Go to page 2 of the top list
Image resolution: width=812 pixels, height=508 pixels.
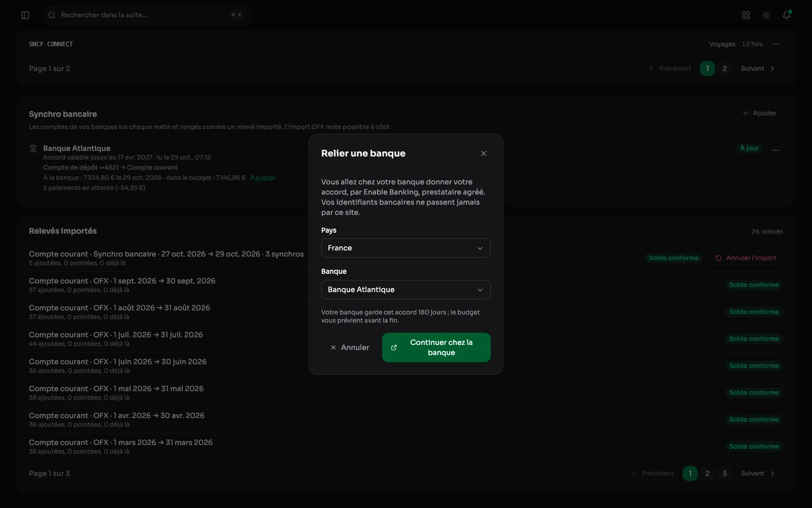tap(725, 69)
